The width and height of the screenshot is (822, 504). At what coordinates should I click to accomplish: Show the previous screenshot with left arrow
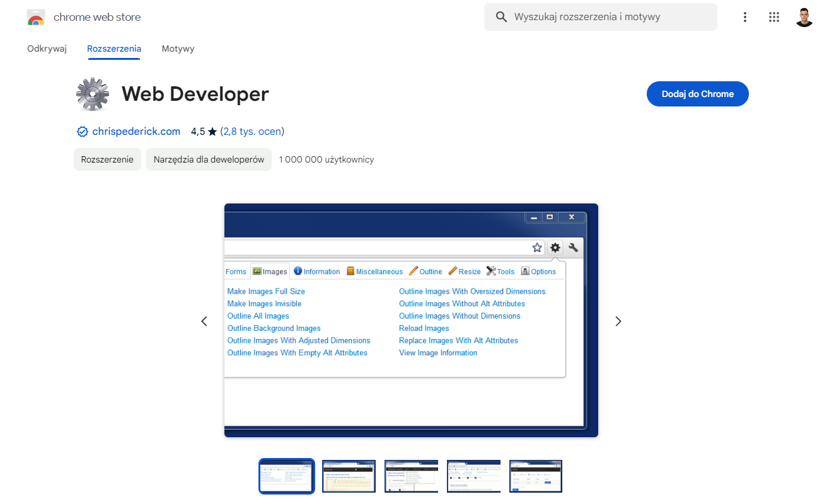tap(204, 321)
